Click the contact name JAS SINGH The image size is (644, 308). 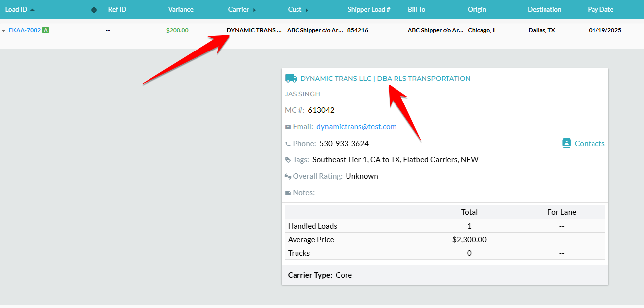302,94
